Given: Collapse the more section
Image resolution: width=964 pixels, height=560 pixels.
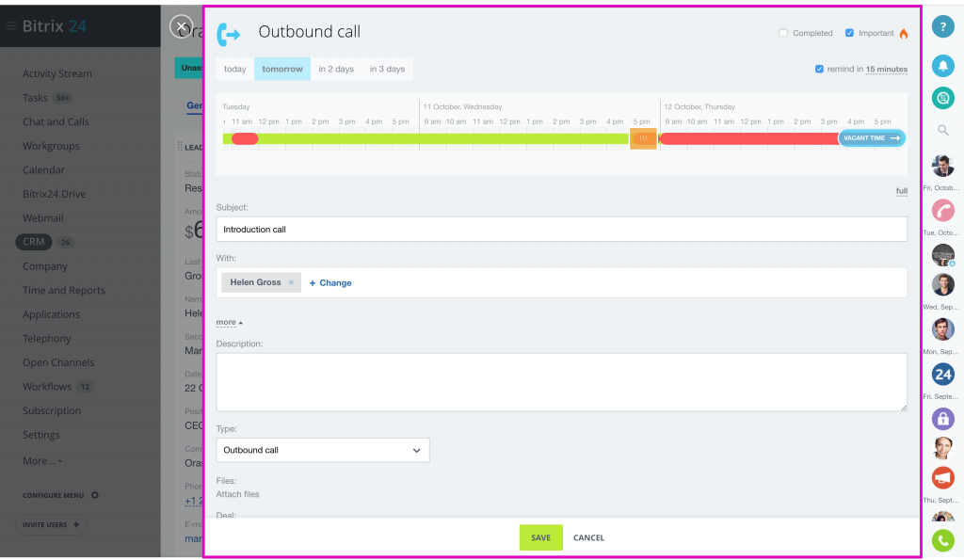Looking at the screenshot, I should [x=230, y=322].
